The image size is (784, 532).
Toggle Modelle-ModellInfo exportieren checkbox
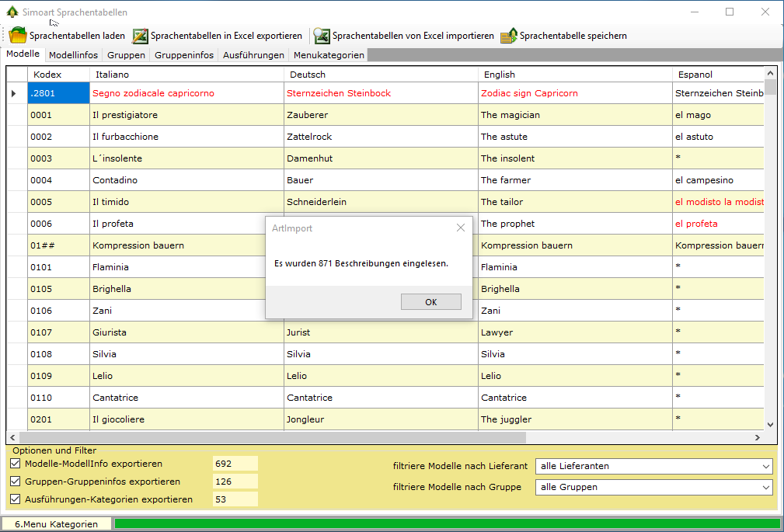tap(16, 464)
